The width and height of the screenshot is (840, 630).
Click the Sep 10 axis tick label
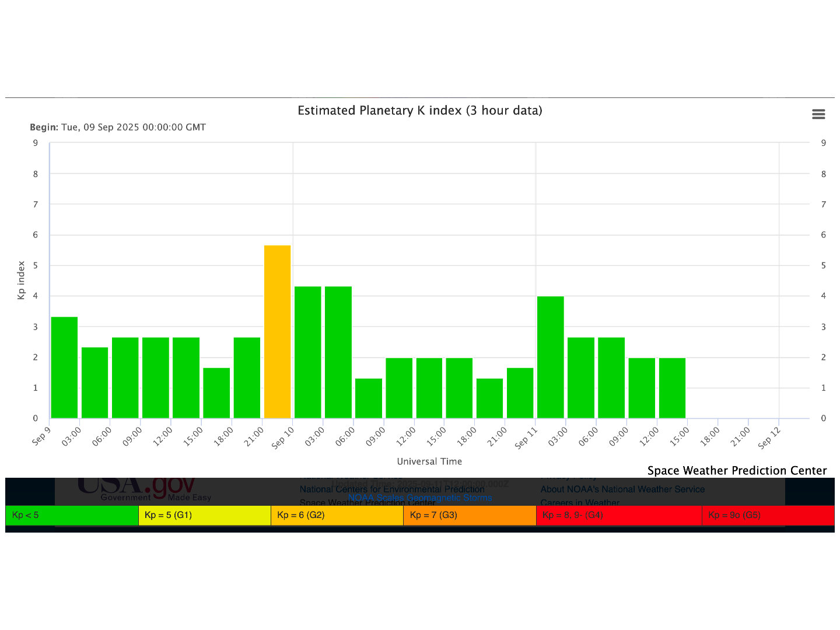pyautogui.click(x=283, y=438)
